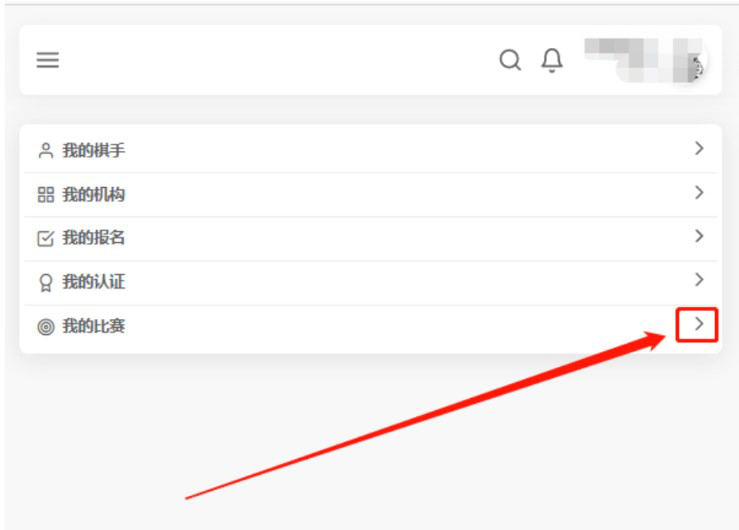Viewport: 739px width, 530px height.
Task: Open the hamburger navigation menu
Action: point(48,60)
